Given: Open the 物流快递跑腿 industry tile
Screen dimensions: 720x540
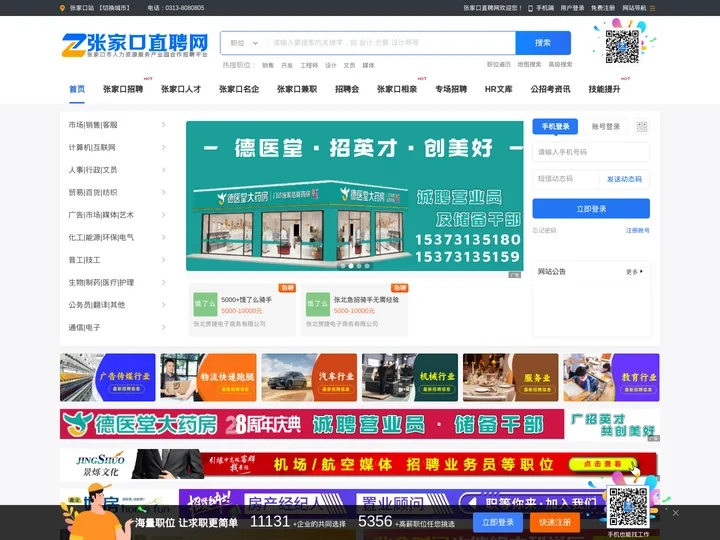Looking at the screenshot, I should [208, 377].
